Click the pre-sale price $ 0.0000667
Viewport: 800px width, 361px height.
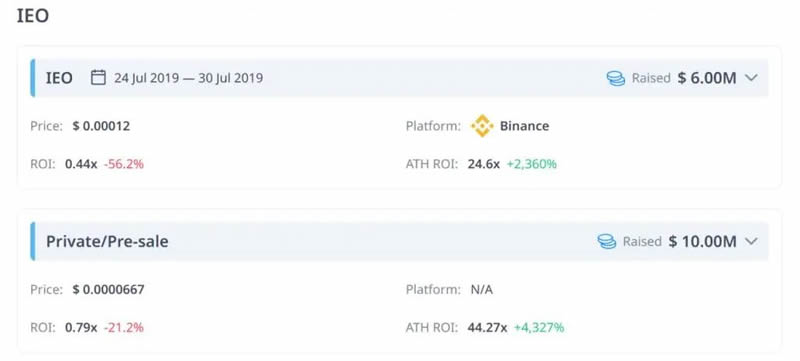pos(108,290)
